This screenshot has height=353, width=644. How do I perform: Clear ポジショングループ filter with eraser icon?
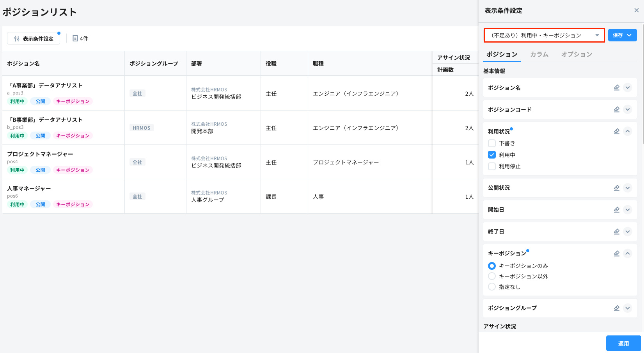click(x=616, y=308)
